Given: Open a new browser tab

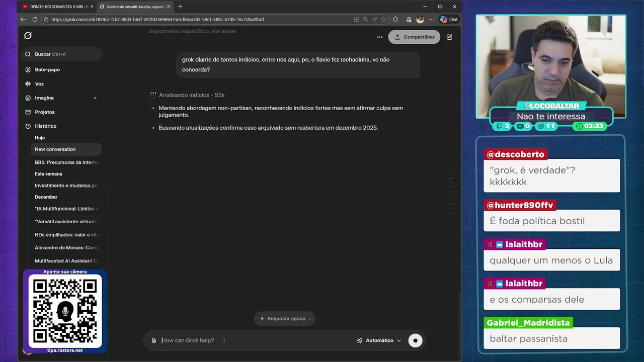Looking at the screenshot, I should (x=180, y=7).
